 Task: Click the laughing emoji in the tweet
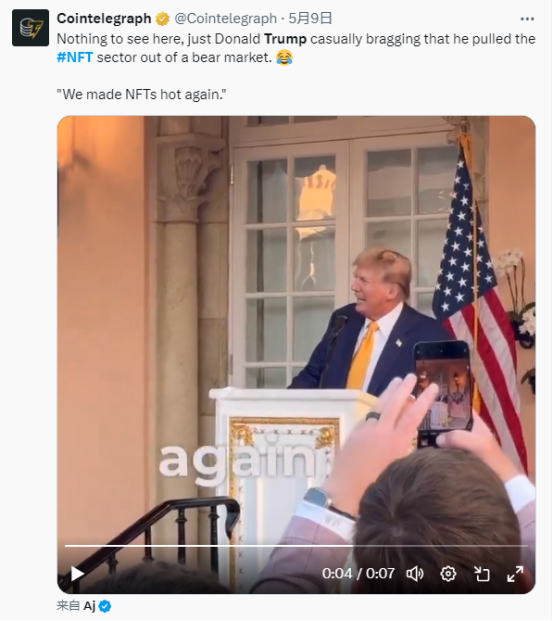click(x=284, y=57)
